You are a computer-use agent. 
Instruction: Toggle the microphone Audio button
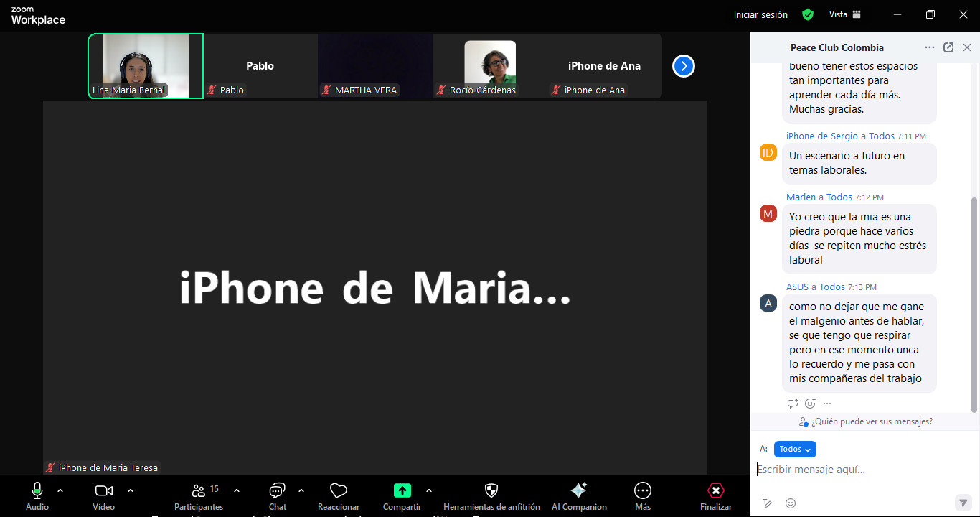37,491
